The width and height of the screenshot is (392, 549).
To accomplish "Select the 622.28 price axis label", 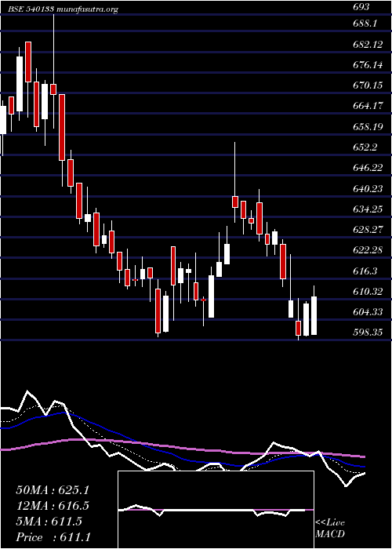I will (x=368, y=250).
